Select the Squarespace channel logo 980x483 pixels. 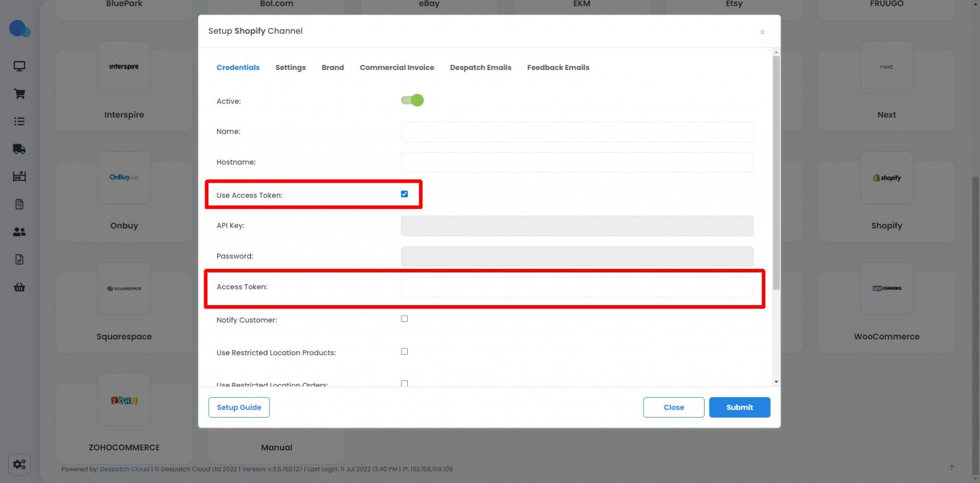coord(124,288)
